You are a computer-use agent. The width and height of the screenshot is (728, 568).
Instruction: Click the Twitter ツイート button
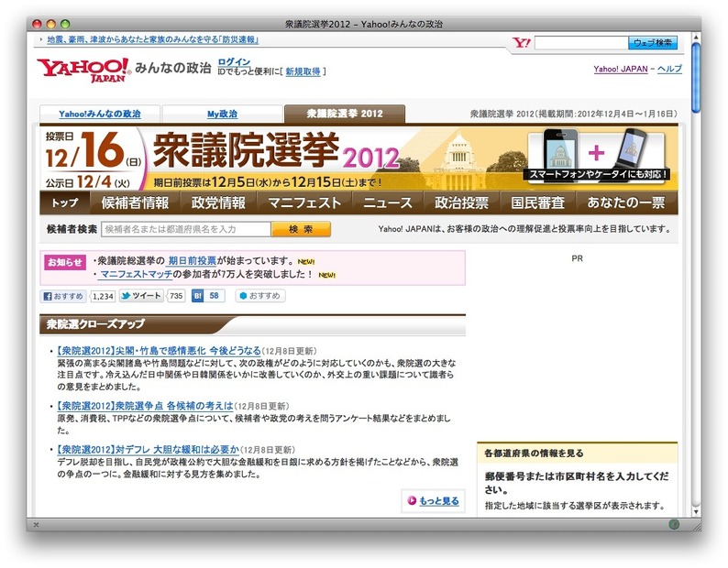[x=141, y=296]
